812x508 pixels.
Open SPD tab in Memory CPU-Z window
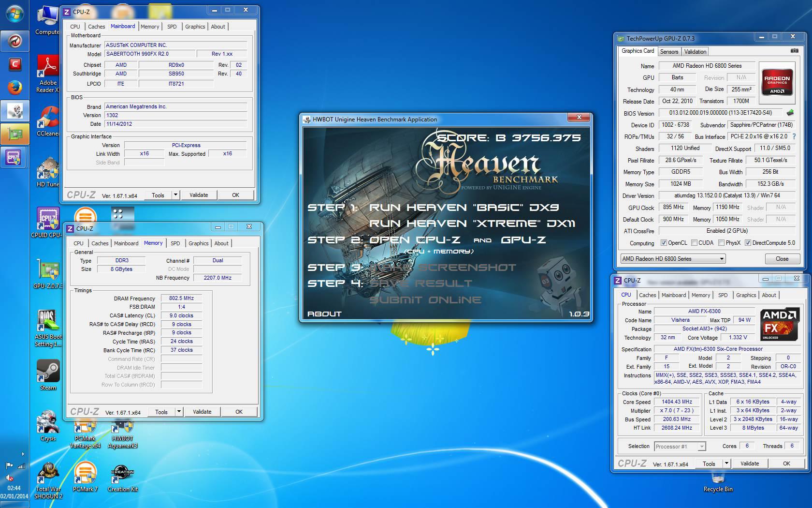pyautogui.click(x=175, y=243)
